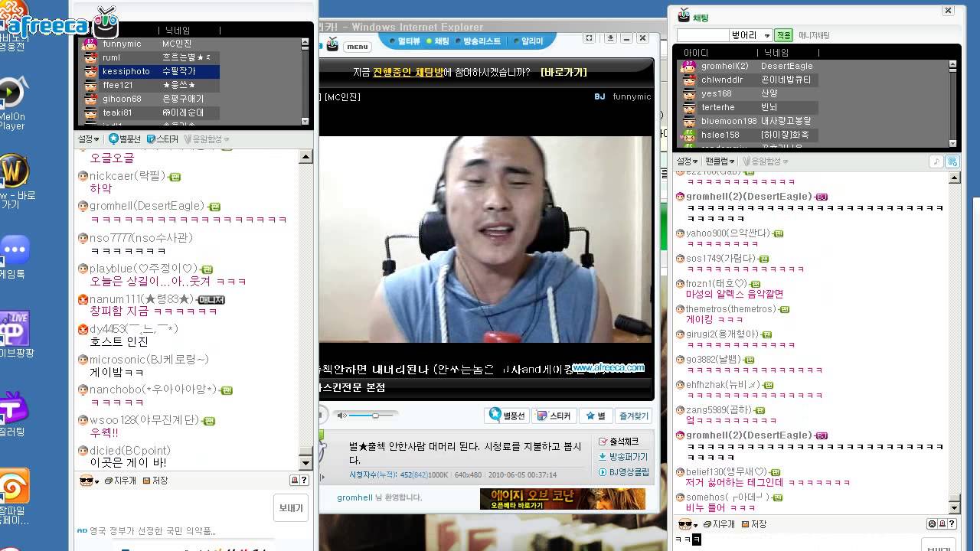Click user list scrollbar down arrow in right chat window
Screen dimensions: 980x551
tap(953, 143)
